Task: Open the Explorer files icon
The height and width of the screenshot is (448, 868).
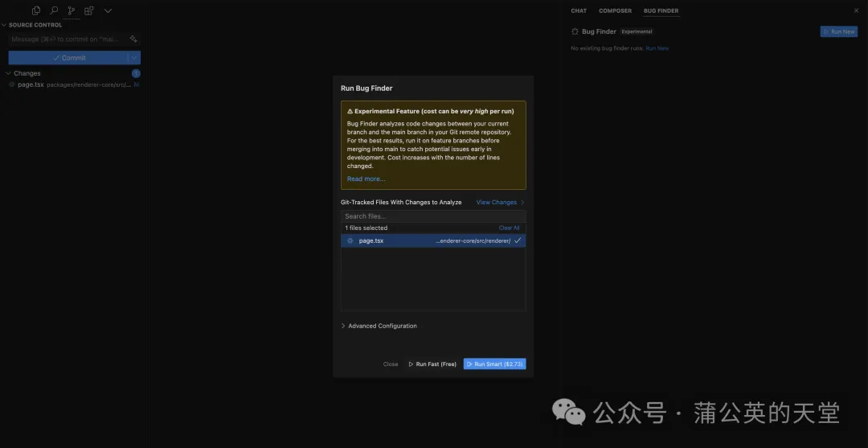Action: pos(36,10)
